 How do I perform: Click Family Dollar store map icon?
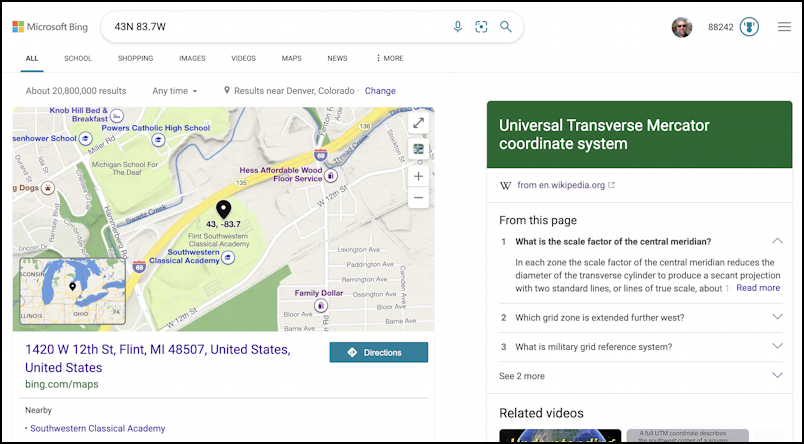click(321, 306)
